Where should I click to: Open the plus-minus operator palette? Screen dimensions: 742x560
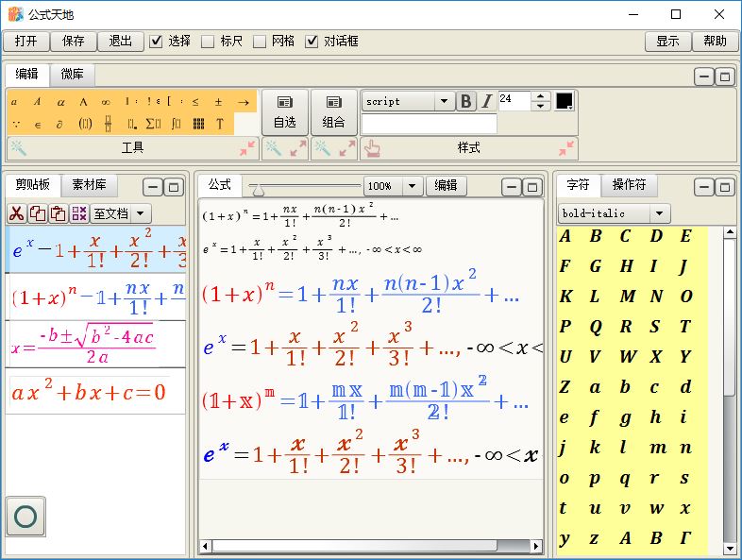point(218,102)
